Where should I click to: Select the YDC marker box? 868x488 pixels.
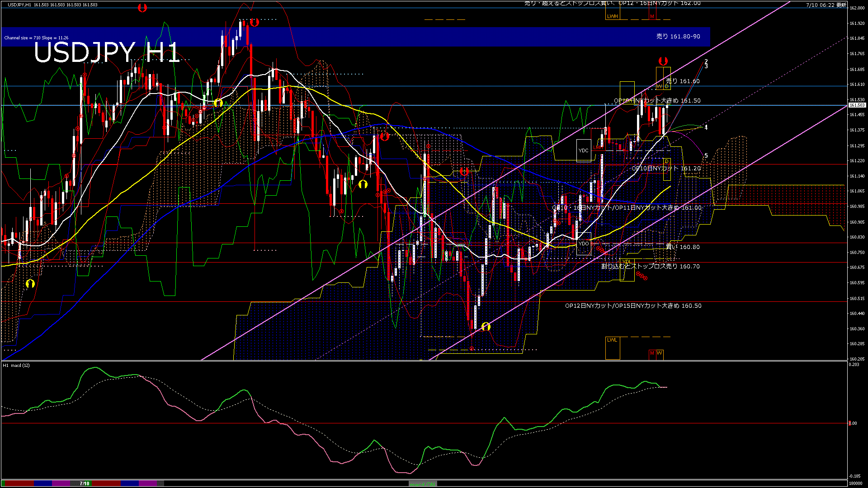pyautogui.click(x=584, y=150)
